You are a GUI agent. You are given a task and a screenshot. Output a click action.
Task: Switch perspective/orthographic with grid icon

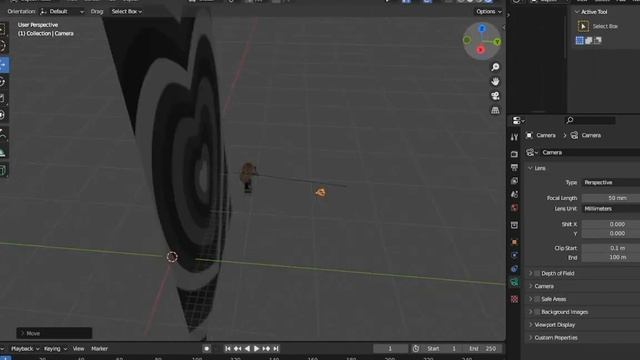[495, 110]
